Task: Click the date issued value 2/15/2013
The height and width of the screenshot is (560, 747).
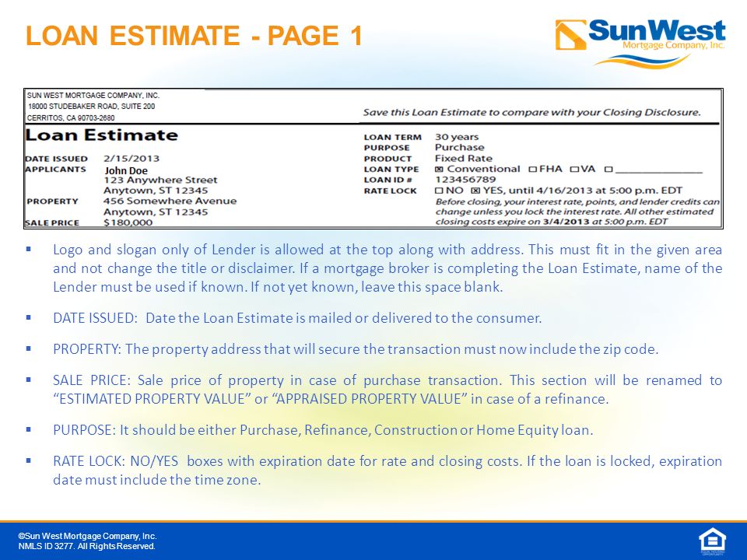Action: (x=132, y=159)
